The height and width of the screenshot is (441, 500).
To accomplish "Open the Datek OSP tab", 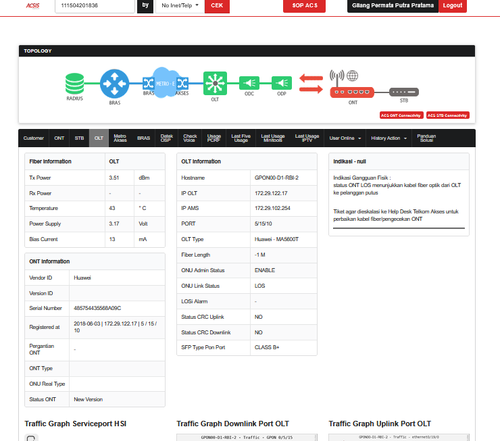I will tap(167, 138).
